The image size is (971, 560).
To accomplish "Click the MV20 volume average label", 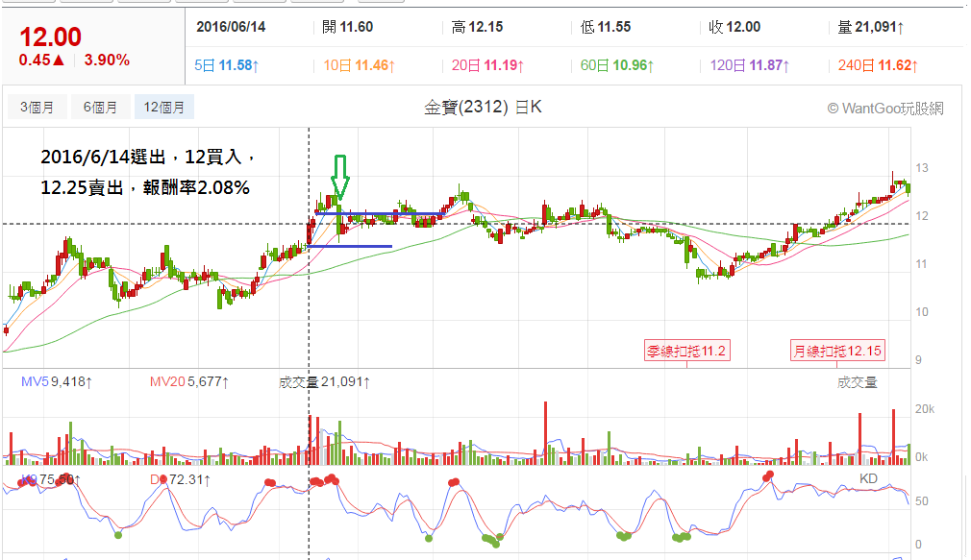I will [188, 381].
